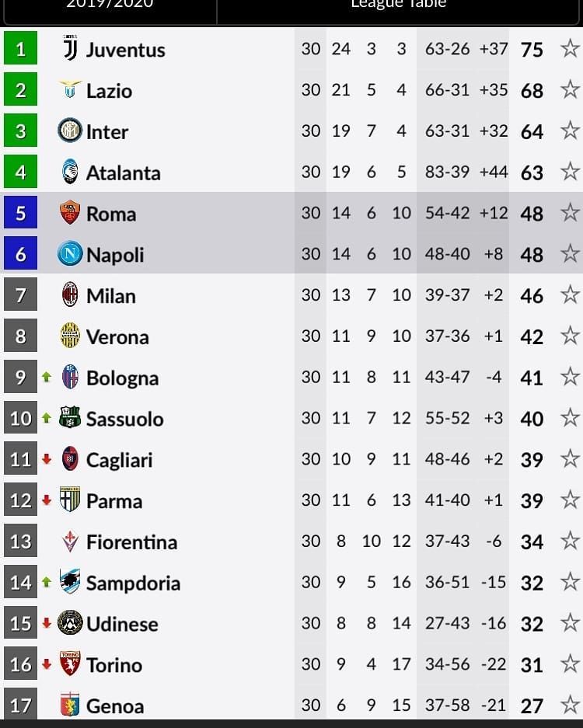This screenshot has height=728, width=583.
Task: Toggle the favorite star for Roma
Action: [570, 213]
